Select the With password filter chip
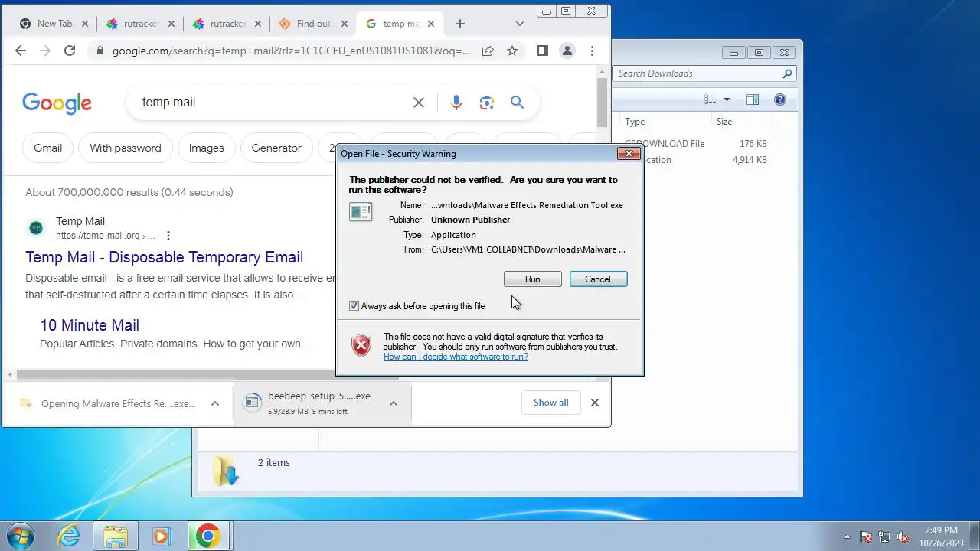This screenshot has width=980, height=551. (x=126, y=148)
